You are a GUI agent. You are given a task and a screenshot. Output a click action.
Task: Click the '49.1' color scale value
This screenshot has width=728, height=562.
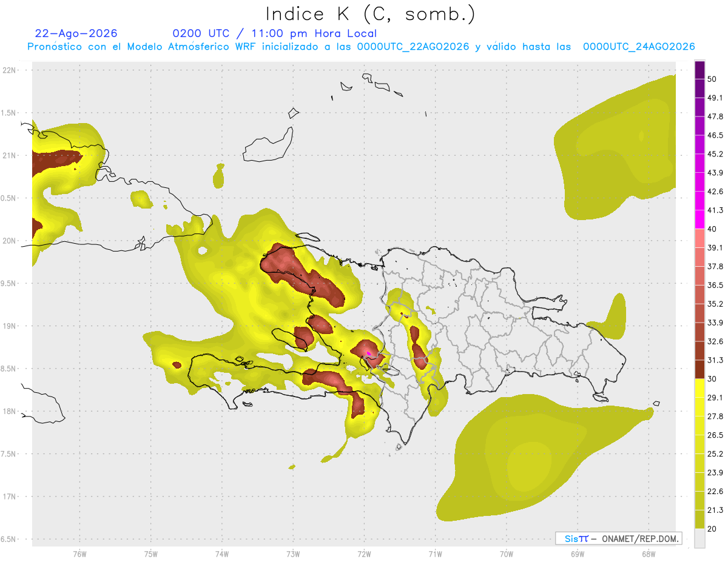point(715,98)
